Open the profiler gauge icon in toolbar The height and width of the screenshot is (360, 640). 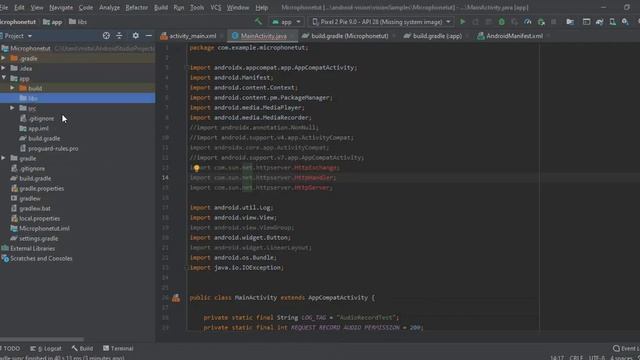528,22
